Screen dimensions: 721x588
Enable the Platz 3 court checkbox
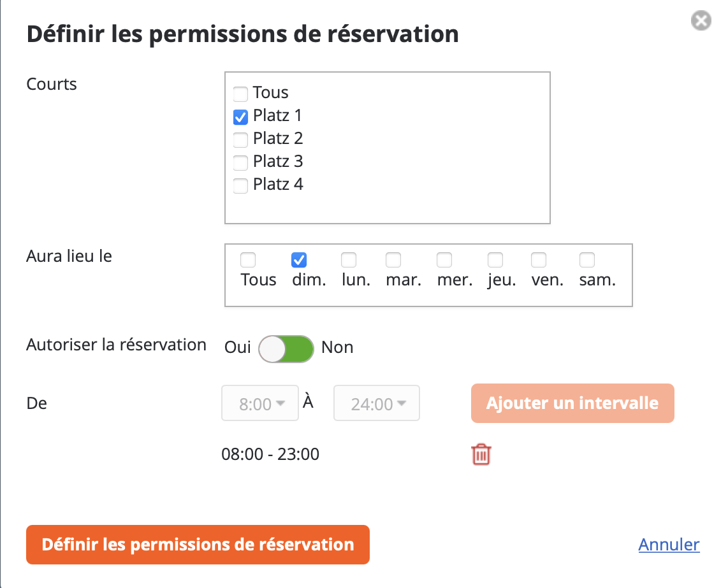[x=240, y=163]
